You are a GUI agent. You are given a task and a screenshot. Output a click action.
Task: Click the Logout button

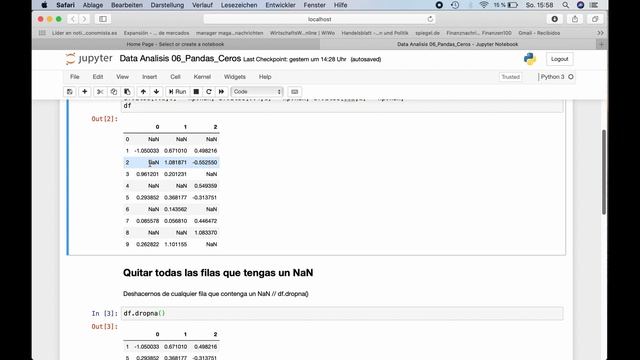coord(559,59)
